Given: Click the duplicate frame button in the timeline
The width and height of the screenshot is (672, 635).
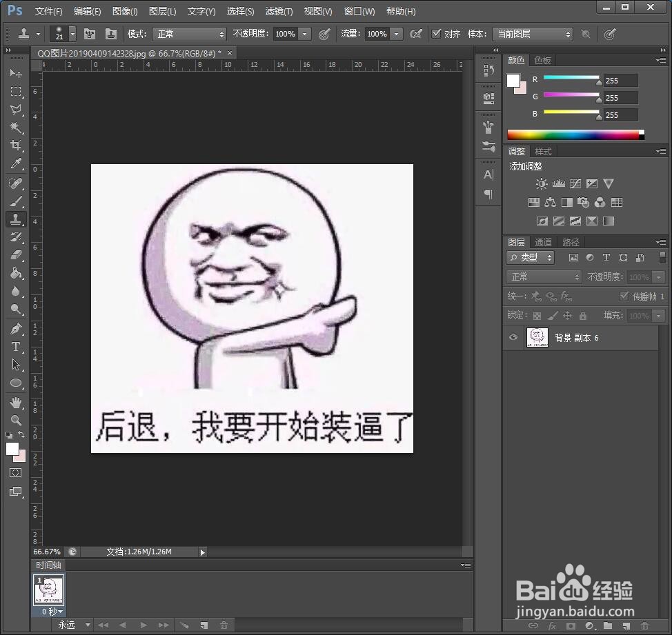Looking at the screenshot, I should (x=204, y=625).
